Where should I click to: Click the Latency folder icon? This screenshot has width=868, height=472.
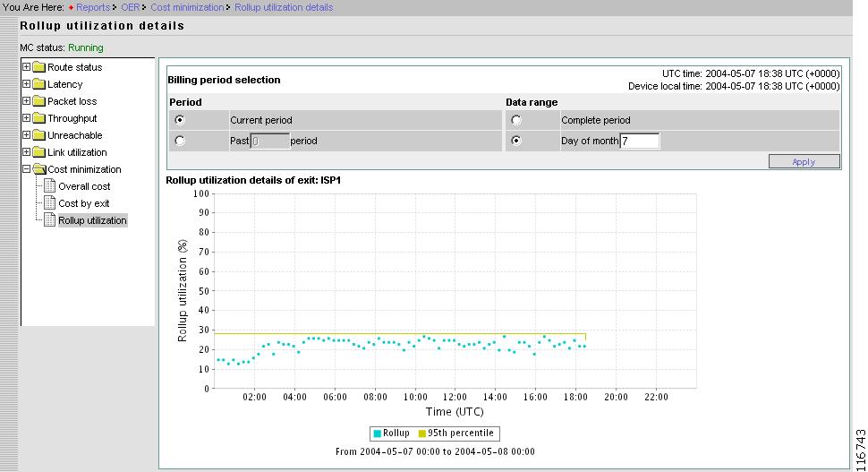39,84
